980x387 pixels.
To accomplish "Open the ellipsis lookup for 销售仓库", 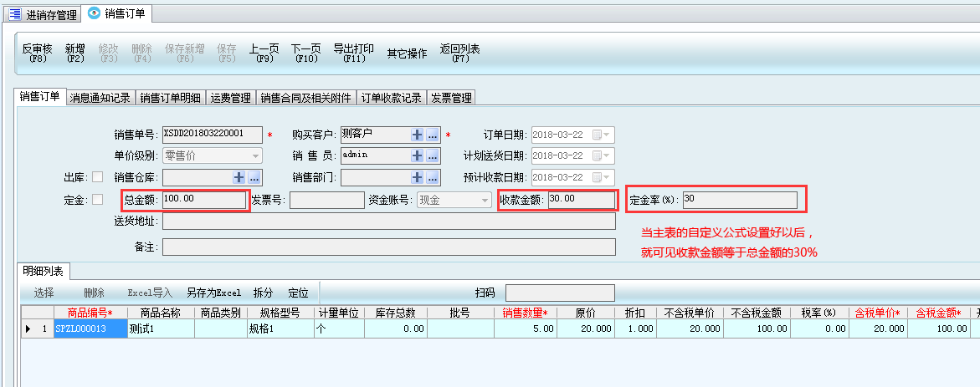I will (254, 177).
